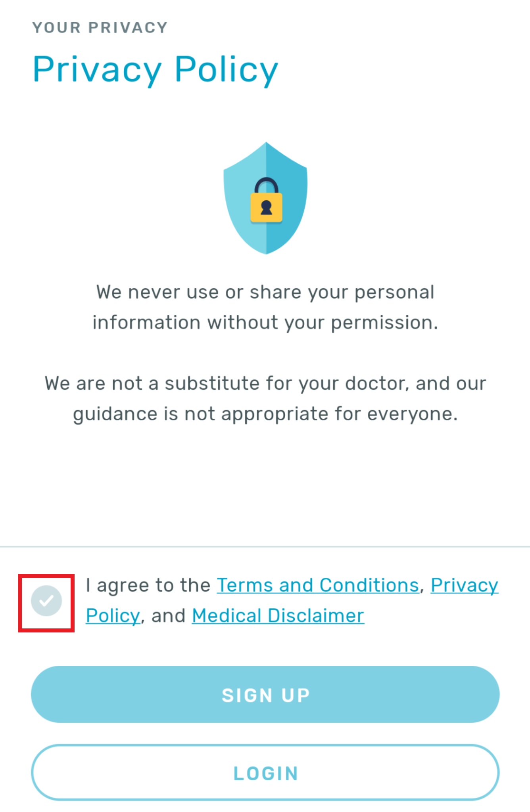Tap SIGN UP to create an account

pyautogui.click(x=265, y=694)
